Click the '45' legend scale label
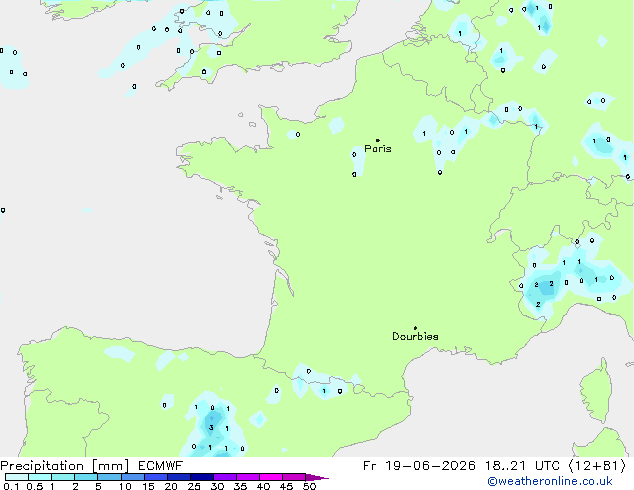The width and height of the screenshot is (634, 490). [x=286, y=486]
